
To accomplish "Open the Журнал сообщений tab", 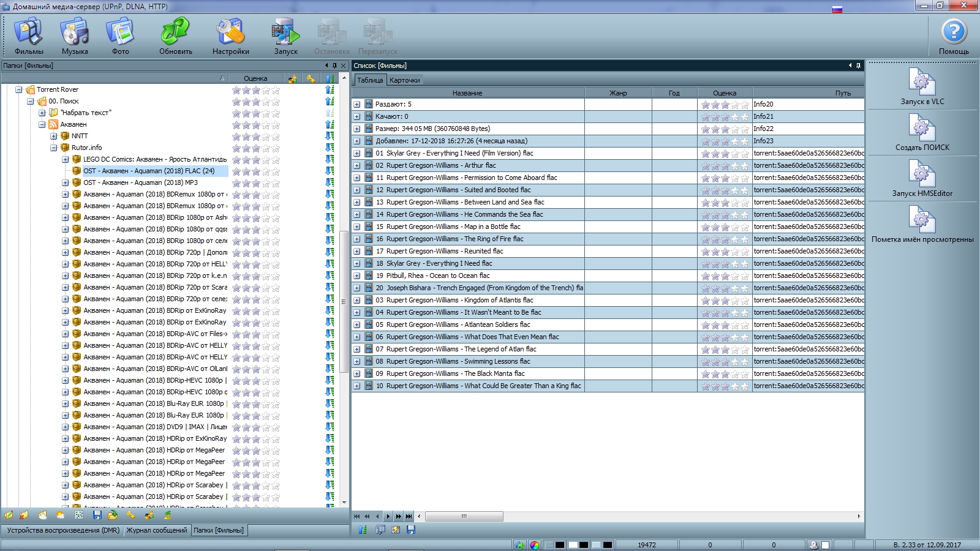I will pyautogui.click(x=157, y=530).
